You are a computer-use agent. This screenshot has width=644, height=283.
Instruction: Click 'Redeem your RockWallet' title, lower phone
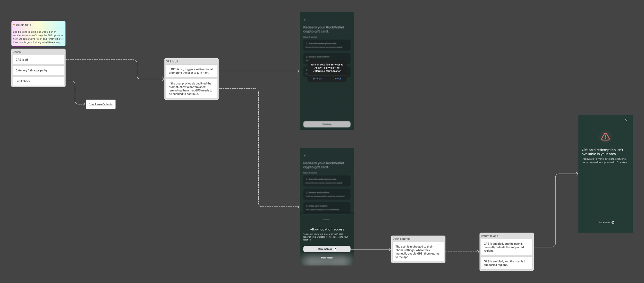324,165
